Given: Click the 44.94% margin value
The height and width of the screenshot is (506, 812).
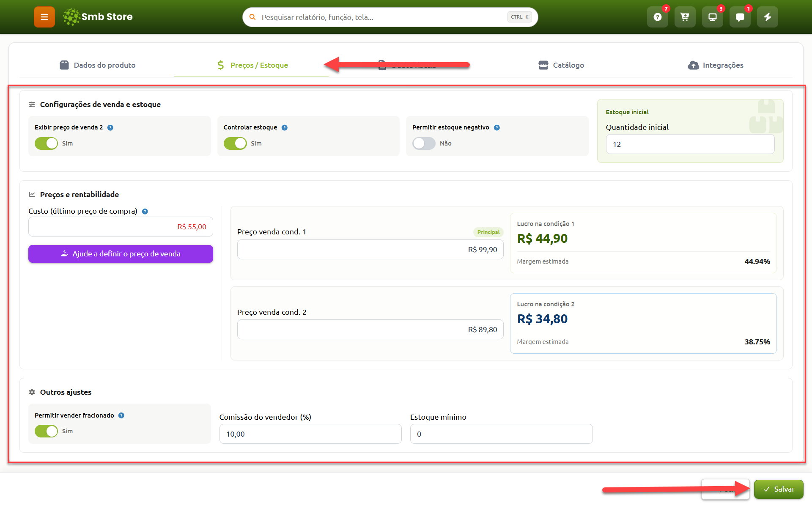Looking at the screenshot, I should (757, 261).
